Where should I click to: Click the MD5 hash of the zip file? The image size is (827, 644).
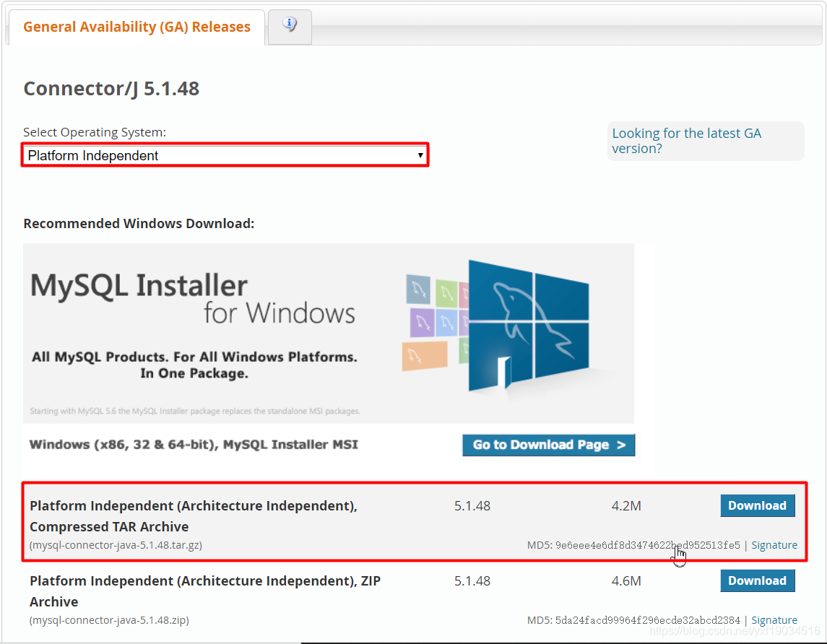(648, 620)
